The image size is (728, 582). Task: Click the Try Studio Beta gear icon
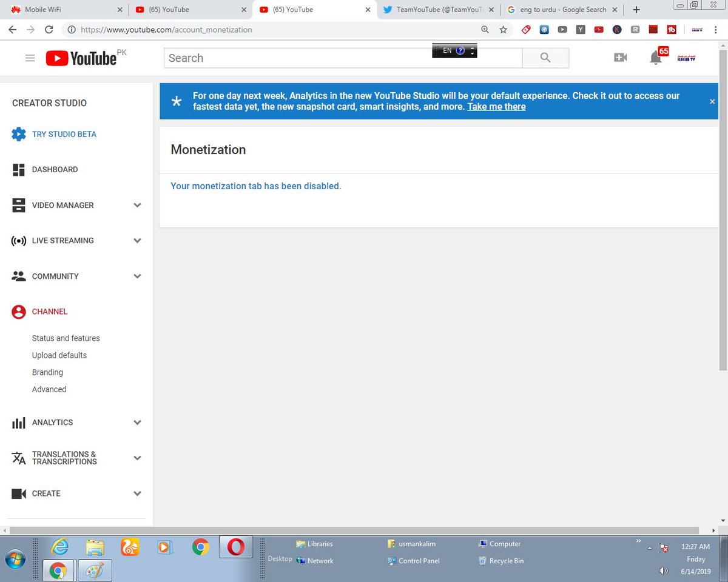tap(19, 134)
